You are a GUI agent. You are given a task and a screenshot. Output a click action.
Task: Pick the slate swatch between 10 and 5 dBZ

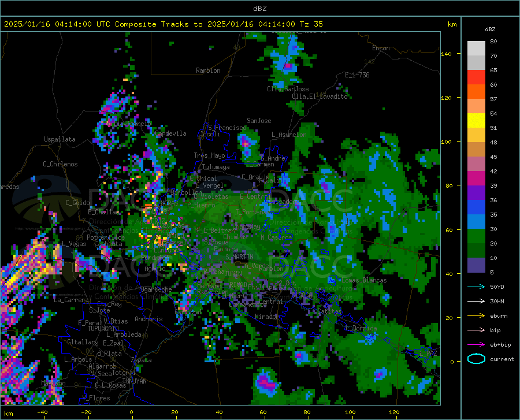pyautogui.click(x=476, y=265)
